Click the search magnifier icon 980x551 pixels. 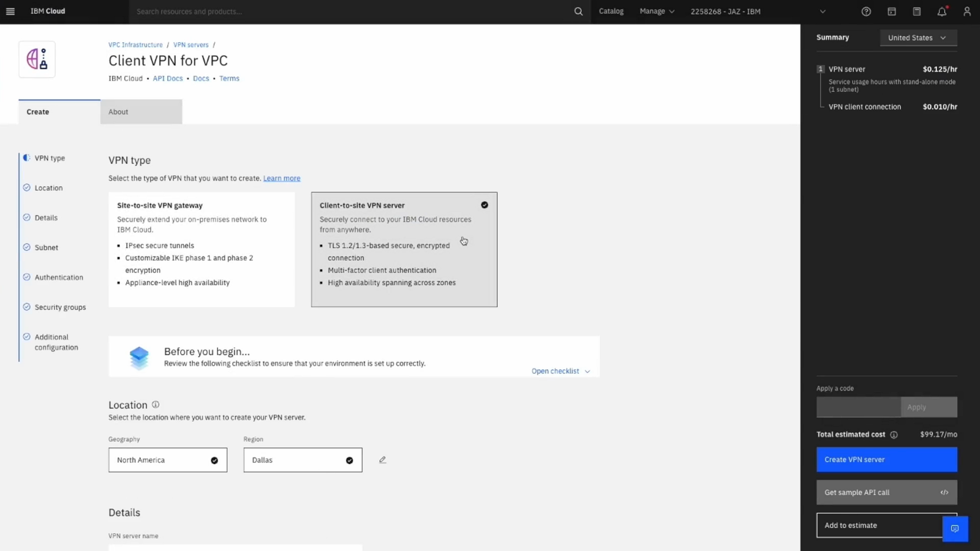[x=578, y=11]
